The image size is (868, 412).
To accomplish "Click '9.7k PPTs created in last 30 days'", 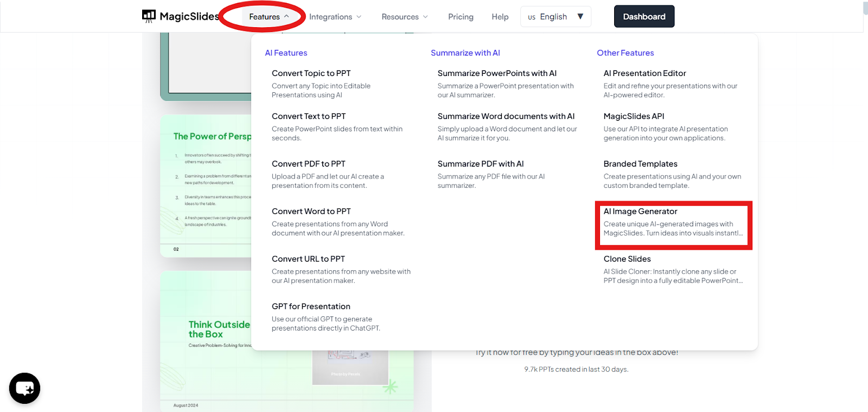I will click(576, 369).
